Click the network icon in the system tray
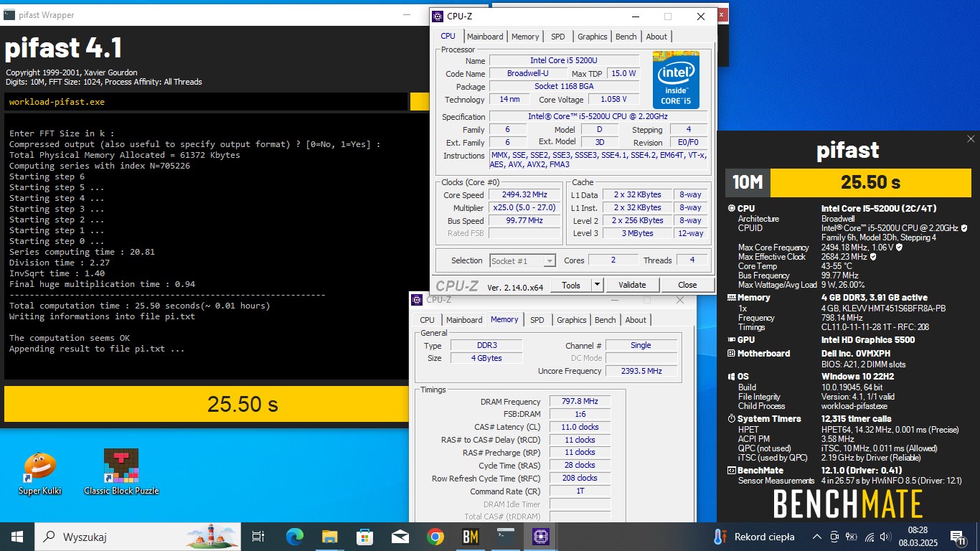 (x=870, y=537)
